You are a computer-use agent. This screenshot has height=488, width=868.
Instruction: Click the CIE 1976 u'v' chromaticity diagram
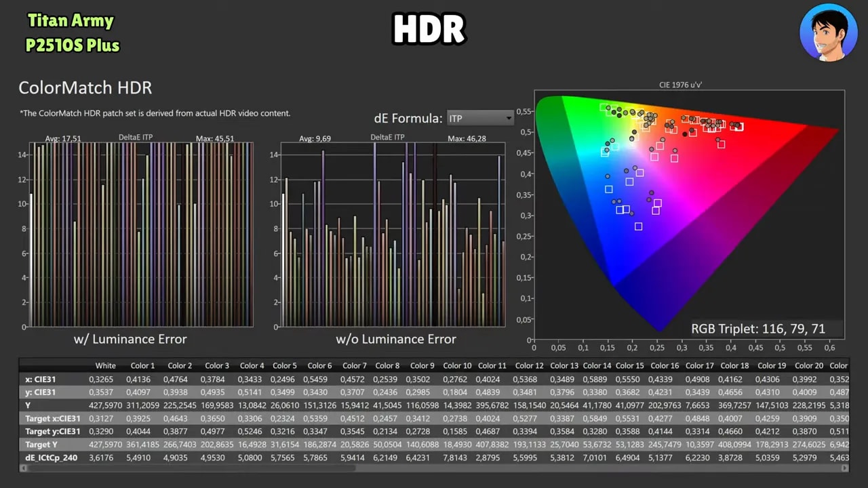689,215
